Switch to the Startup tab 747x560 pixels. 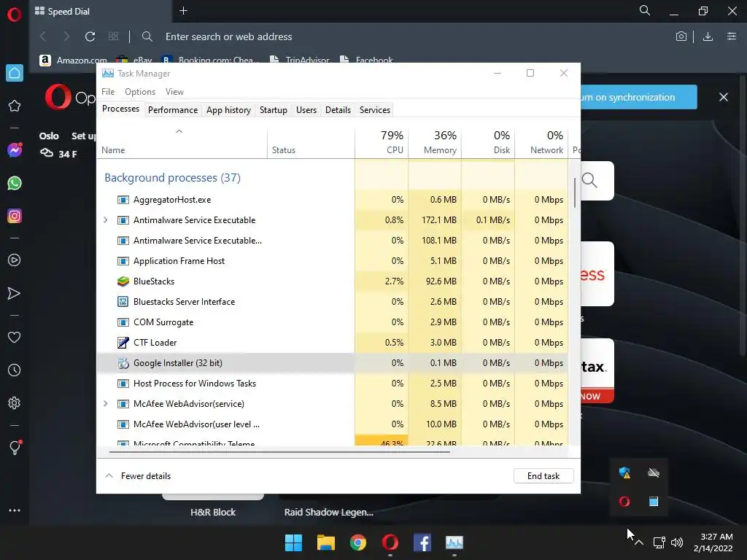(274, 110)
